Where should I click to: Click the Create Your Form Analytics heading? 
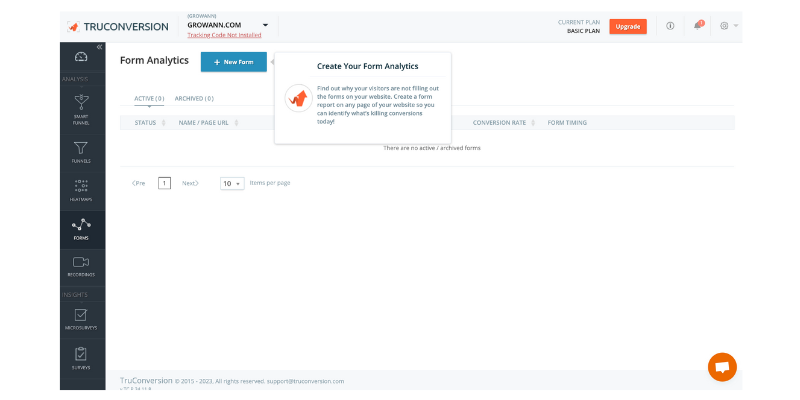pyautogui.click(x=367, y=66)
